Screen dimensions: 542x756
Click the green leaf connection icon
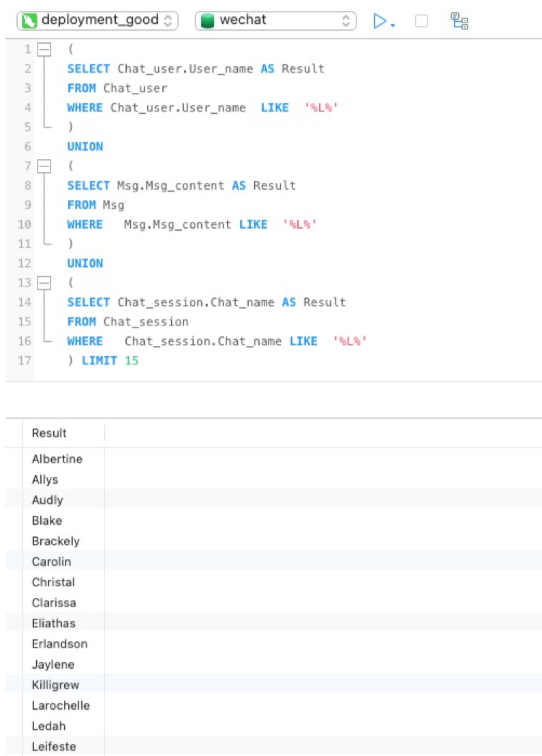29,20
